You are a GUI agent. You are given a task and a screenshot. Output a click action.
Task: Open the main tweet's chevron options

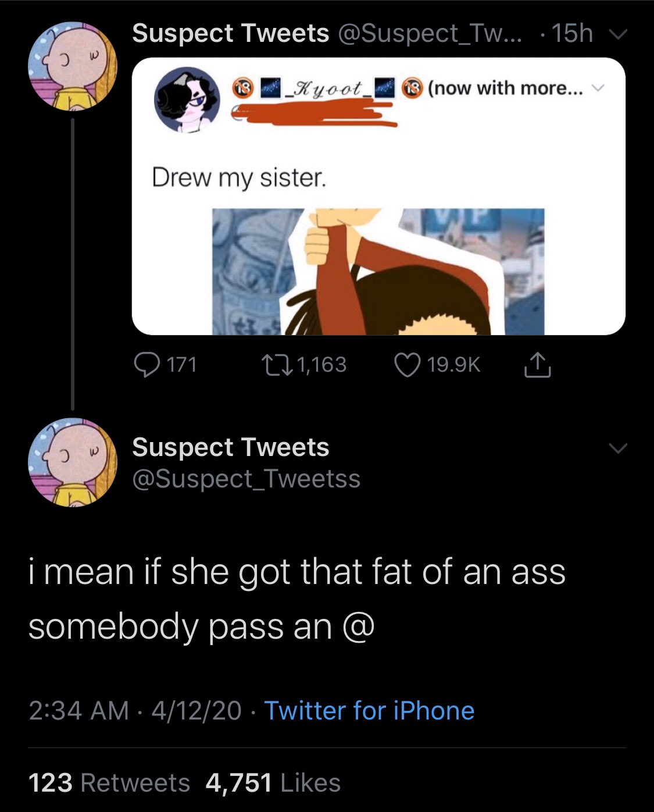(618, 448)
